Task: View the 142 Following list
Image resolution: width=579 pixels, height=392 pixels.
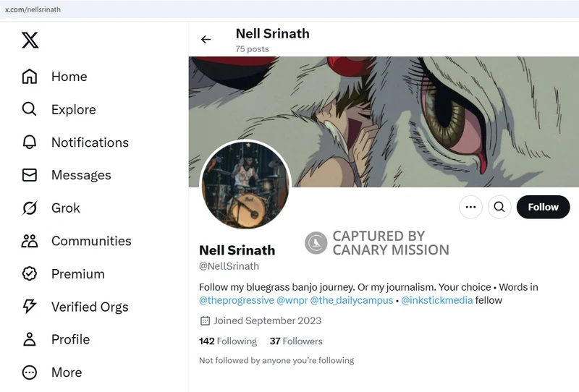Action: pyautogui.click(x=228, y=341)
